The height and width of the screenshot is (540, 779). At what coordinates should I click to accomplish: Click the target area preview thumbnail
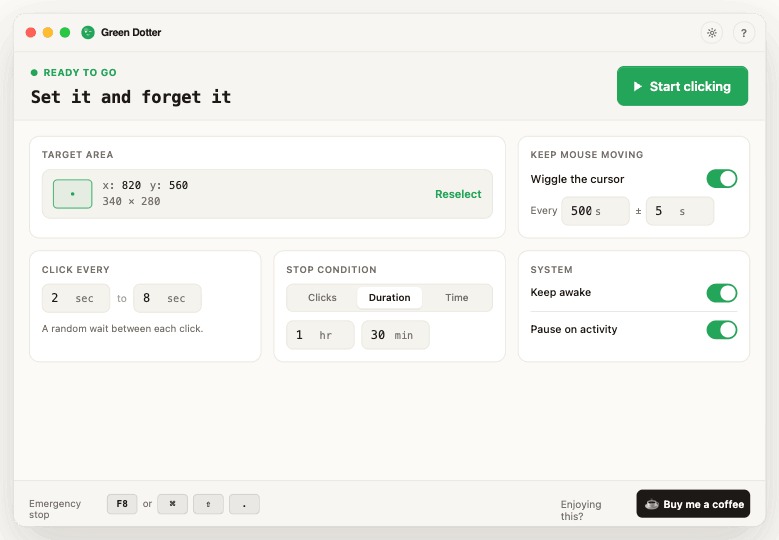(73, 194)
